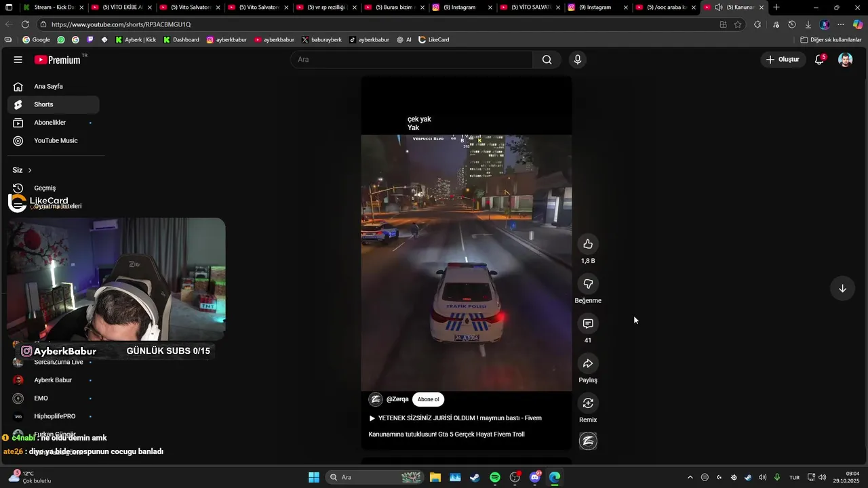Screen dimensions: 868x488
Task: Toggle green microphone tray icon
Action: 777,477
